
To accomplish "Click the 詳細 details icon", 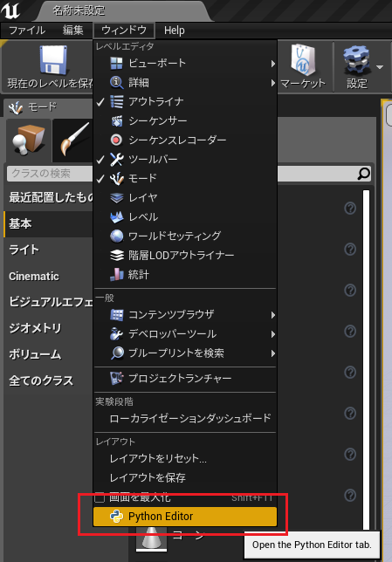I will pos(116,82).
